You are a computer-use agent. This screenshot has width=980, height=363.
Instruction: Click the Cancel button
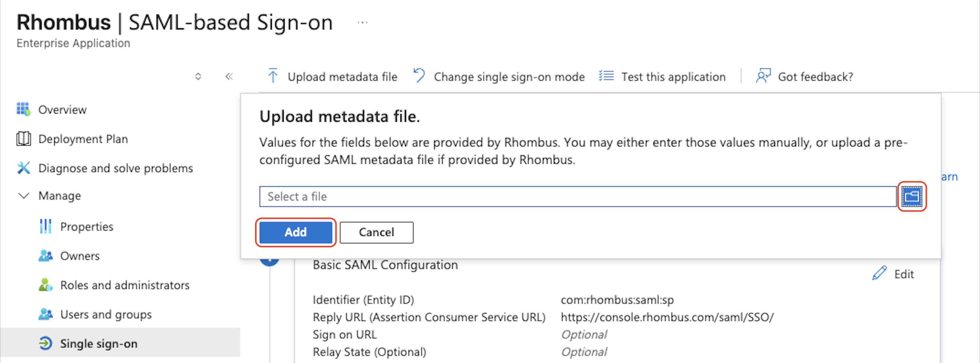click(x=376, y=232)
